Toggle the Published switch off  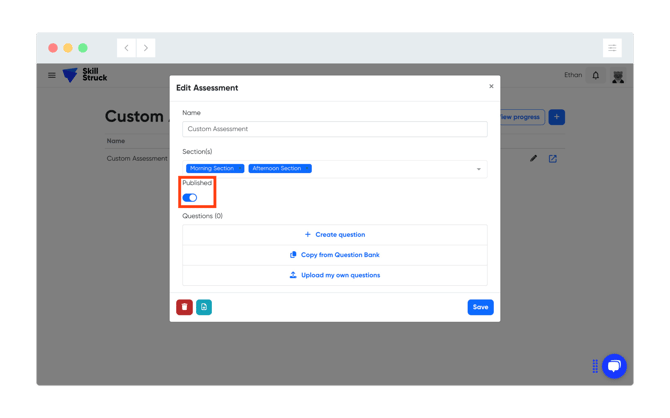click(x=190, y=198)
